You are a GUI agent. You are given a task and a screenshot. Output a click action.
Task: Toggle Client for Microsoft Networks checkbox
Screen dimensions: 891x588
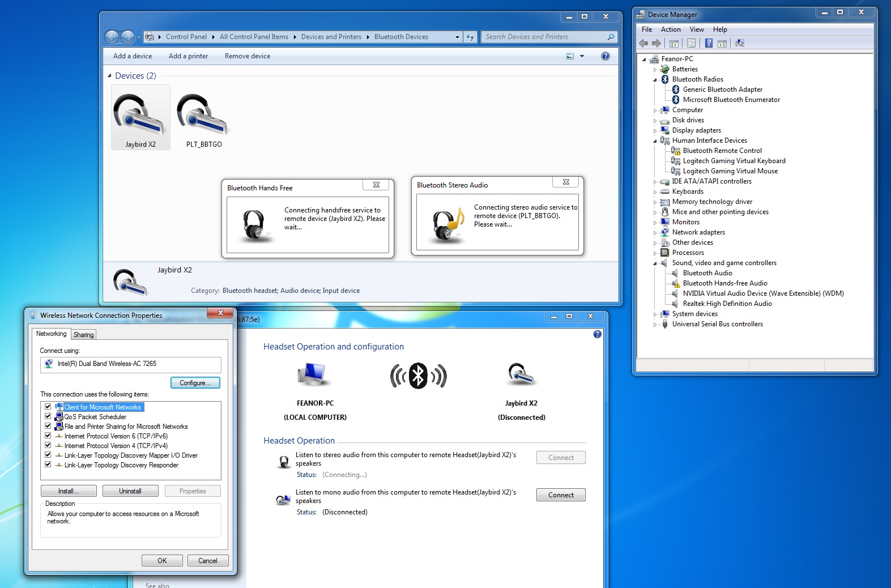pos(48,407)
